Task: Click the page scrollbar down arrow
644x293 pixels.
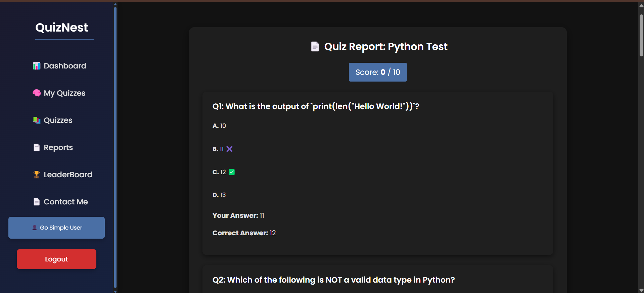Action: (641, 290)
